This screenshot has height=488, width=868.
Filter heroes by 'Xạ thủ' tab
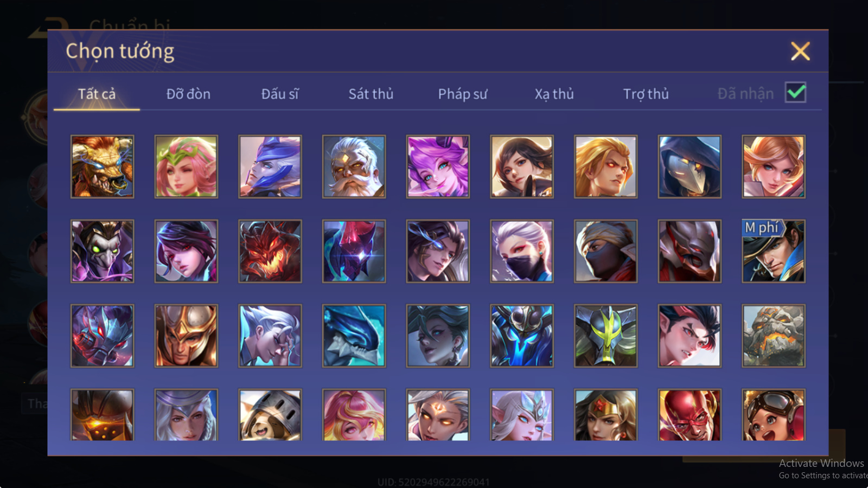[x=554, y=94]
